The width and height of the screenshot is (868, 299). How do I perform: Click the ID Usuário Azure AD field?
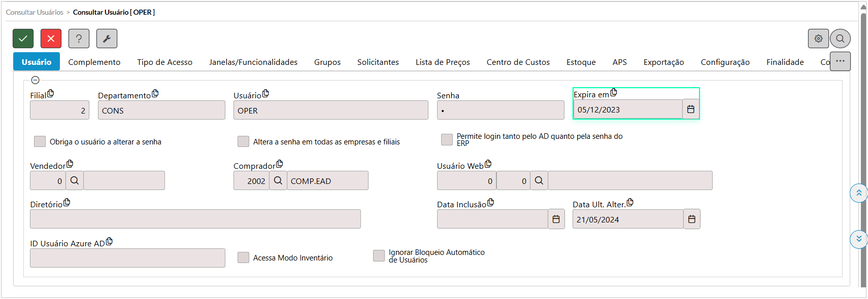coord(127,258)
